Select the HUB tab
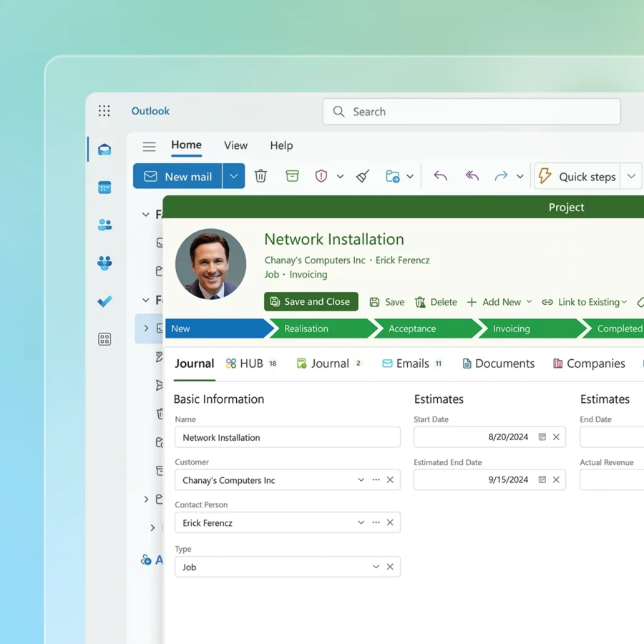Screen dimensions: 644x644 click(x=251, y=364)
